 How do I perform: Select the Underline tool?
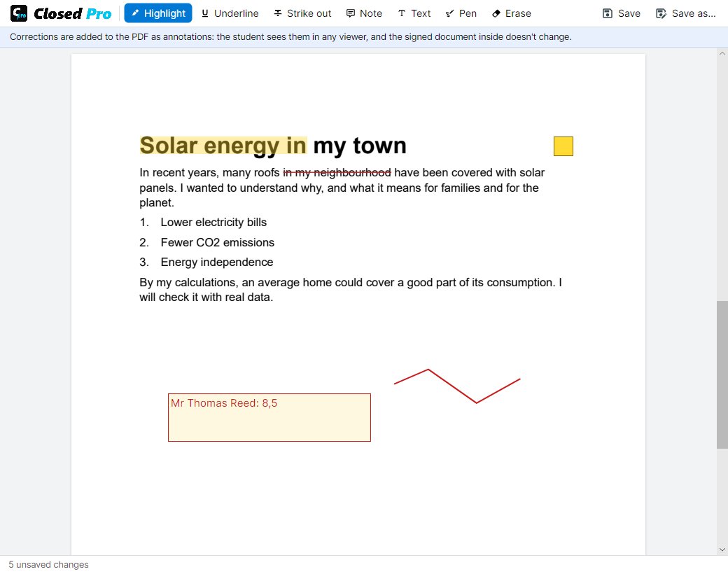(230, 13)
